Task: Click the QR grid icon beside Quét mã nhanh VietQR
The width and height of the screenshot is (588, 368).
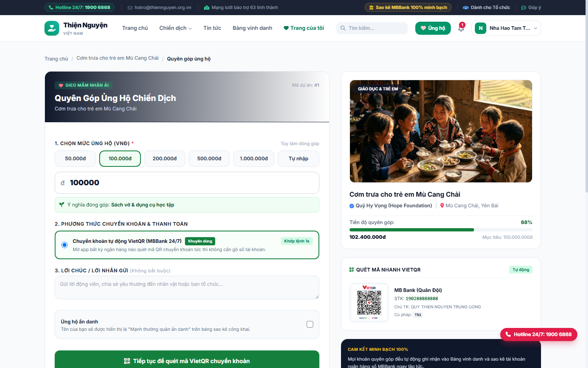Action: (352, 270)
